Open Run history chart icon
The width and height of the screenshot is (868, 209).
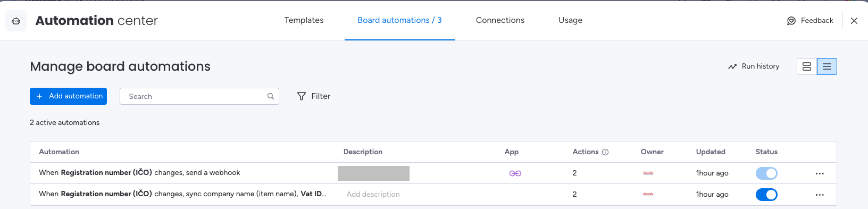pyautogui.click(x=732, y=66)
